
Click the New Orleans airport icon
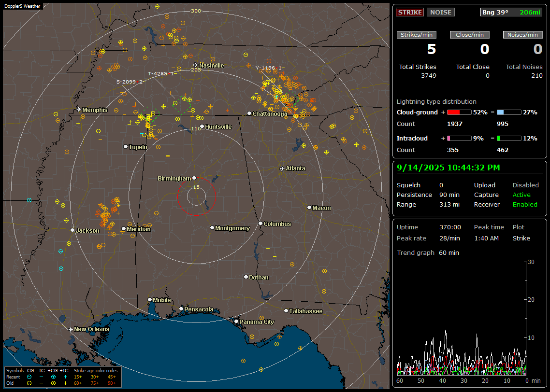click(x=71, y=329)
